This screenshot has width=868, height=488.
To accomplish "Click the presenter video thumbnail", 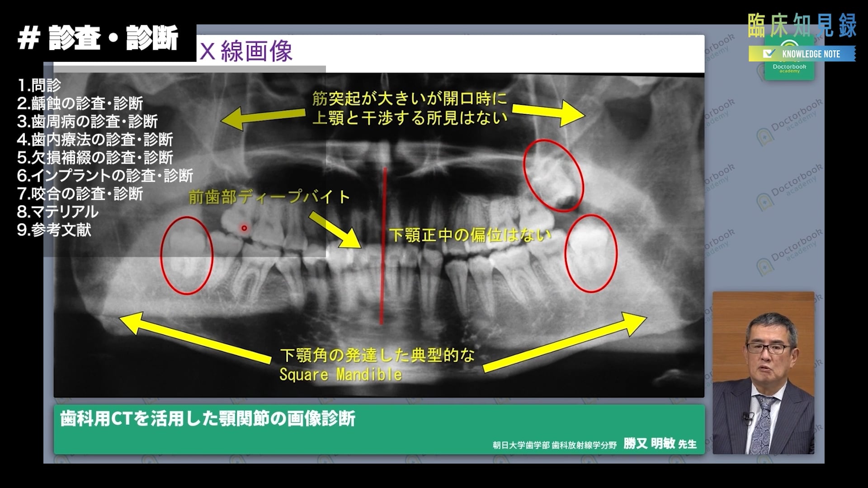I will (x=764, y=373).
